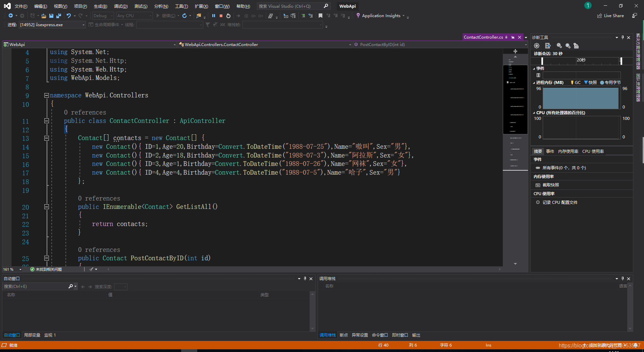Image resolution: width=644 pixels, height=352 pixels.
Task: Click the Autos search magnifier icon
Action: pos(71,287)
